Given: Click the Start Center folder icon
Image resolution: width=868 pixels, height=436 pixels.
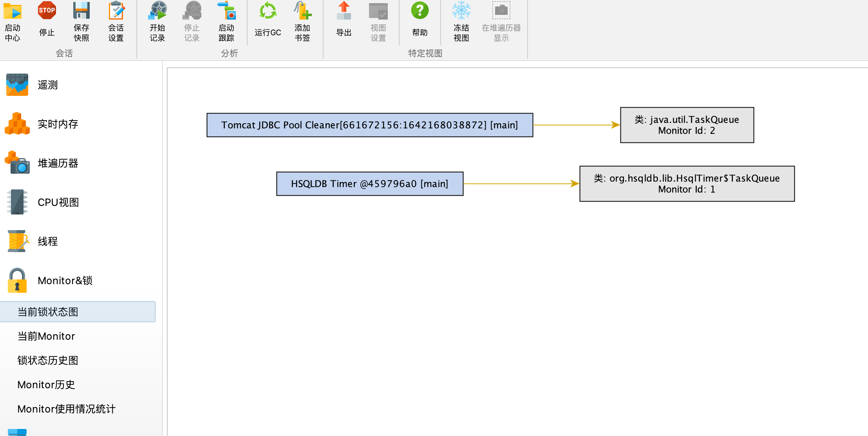Looking at the screenshot, I should tap(13, 11).
